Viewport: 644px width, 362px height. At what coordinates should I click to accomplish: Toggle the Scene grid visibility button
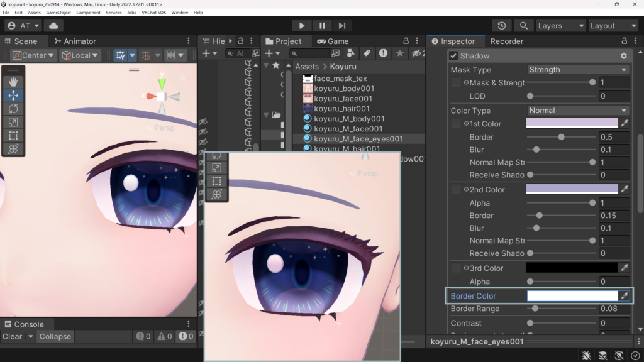click(120, 55)
